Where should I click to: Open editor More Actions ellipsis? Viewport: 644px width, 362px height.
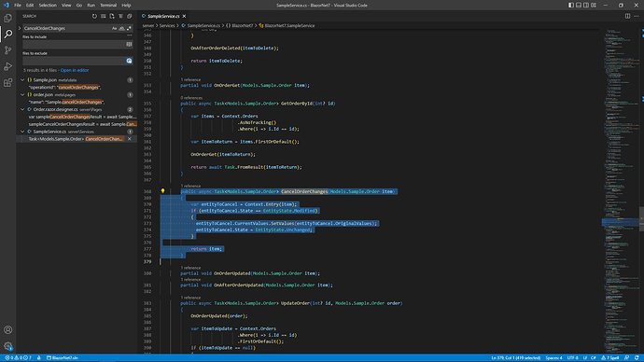637,16
